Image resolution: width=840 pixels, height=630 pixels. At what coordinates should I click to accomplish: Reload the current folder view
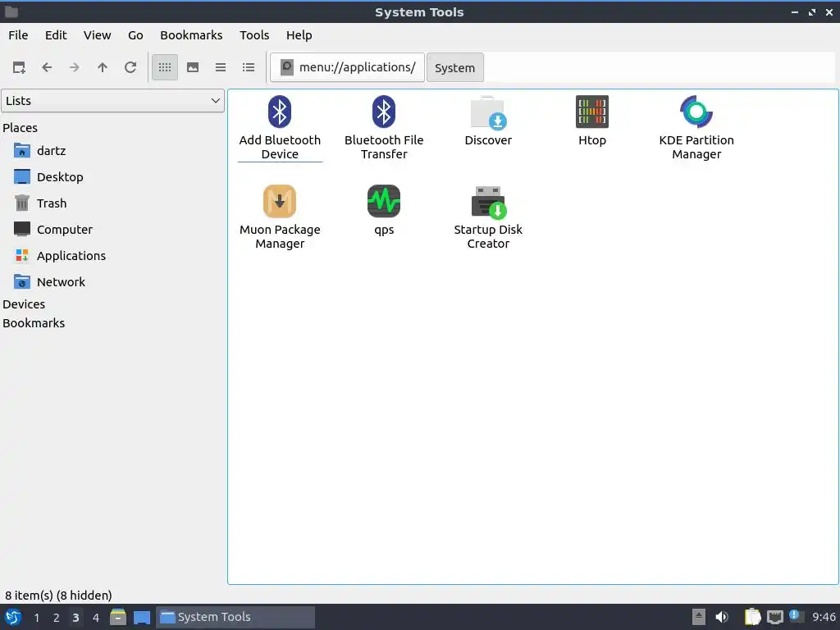[130, 67]
